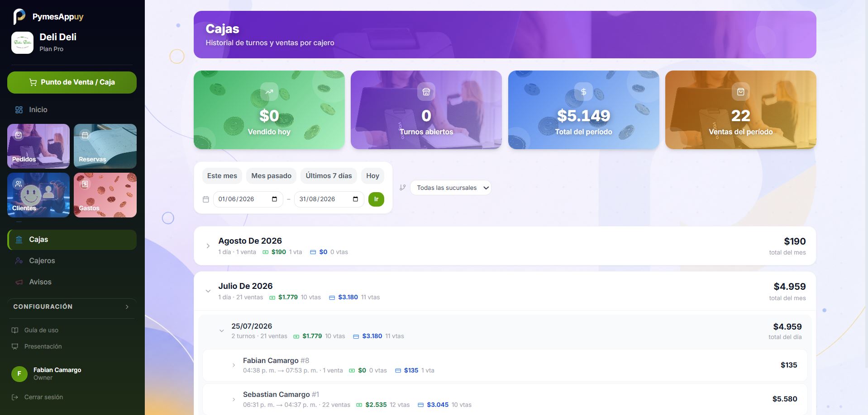Click the cash icon next to $190 in Agosto
This screenshot has width=868, height=415.
pyautogui.click(x=266, y=252)
